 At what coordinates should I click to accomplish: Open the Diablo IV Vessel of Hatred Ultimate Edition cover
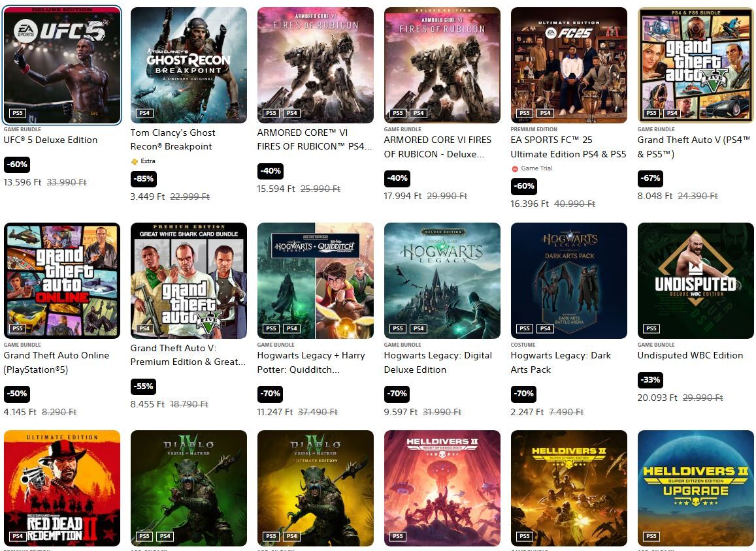[316, 488]
